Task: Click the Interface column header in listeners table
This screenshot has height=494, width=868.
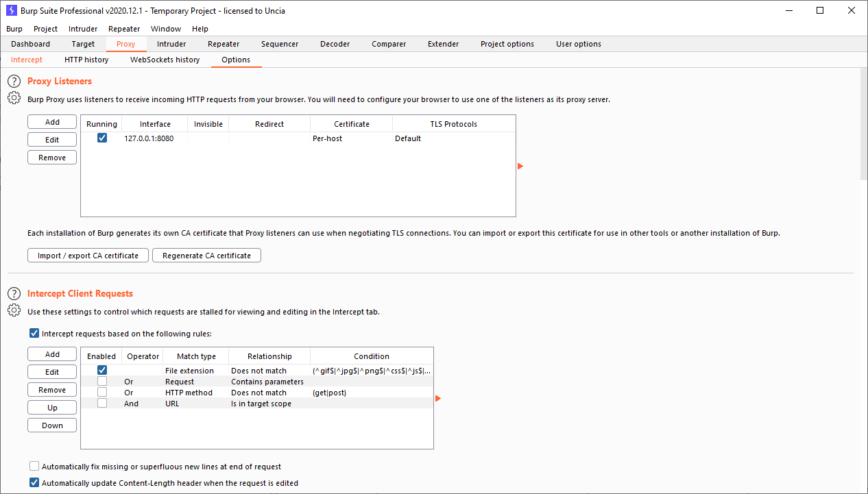Action: 155,124
